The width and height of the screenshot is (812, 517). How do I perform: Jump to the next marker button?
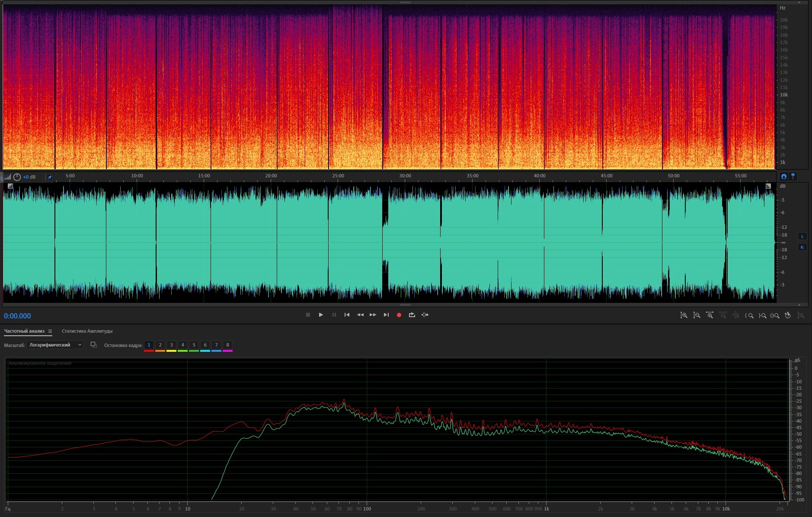tap(386, 315)
